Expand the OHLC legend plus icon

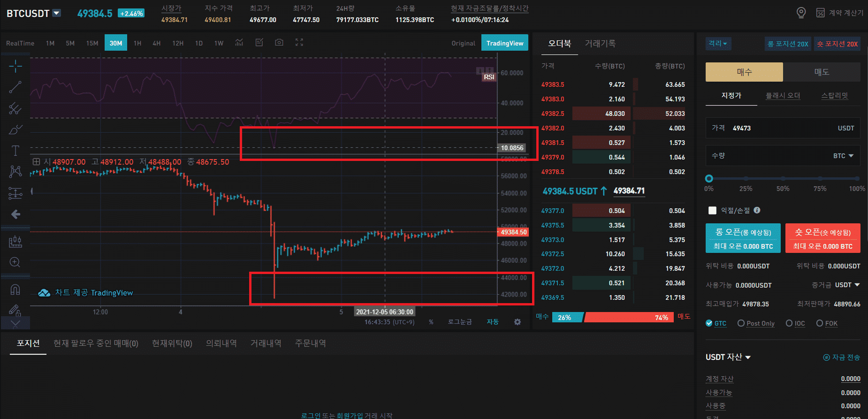36,162
